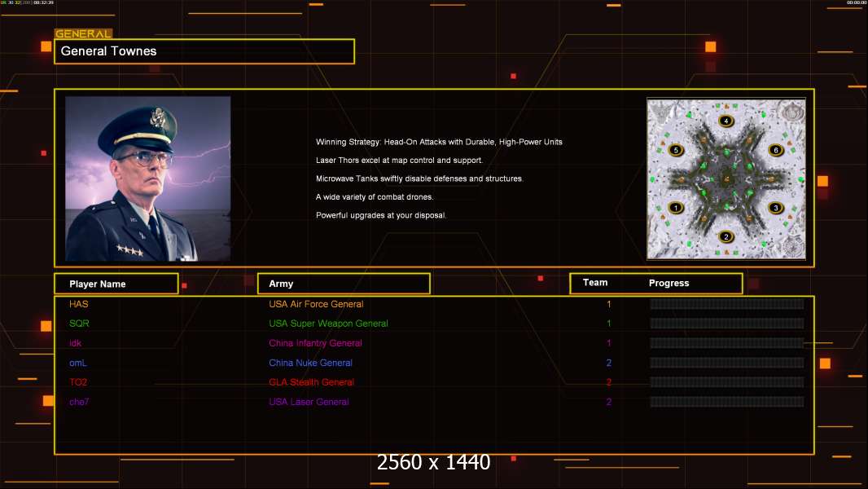Click SQR loading progress bar
This screenshot has width=868, height=489.
coord(727,324)
